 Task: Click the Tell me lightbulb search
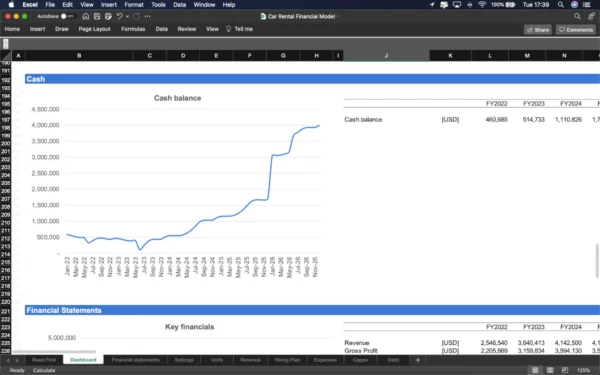pyautogui.click(x=239, y=29)
